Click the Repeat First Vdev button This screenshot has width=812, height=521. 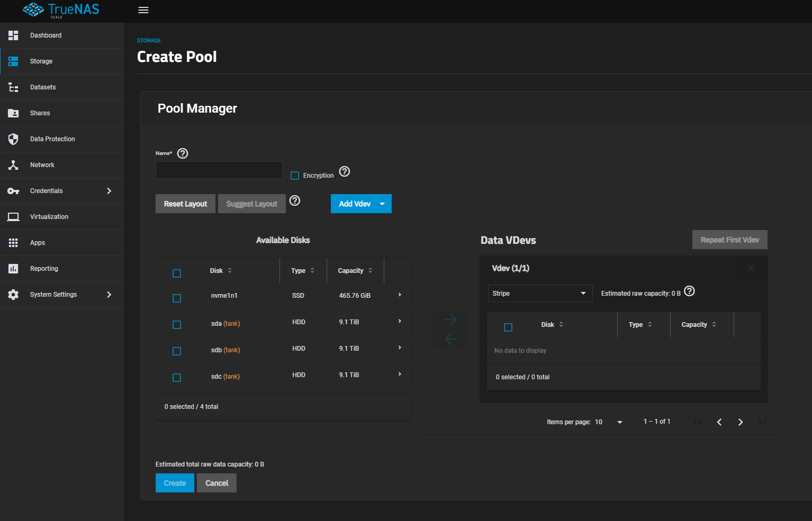pos(730,240)
